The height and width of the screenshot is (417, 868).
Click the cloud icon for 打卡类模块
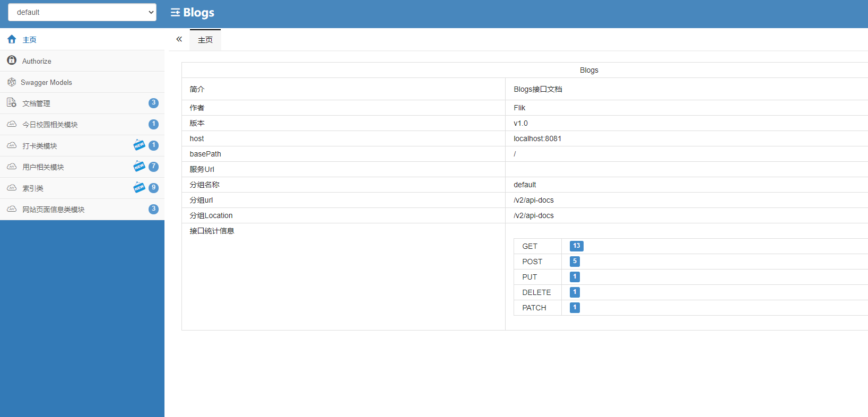(12, 145)
